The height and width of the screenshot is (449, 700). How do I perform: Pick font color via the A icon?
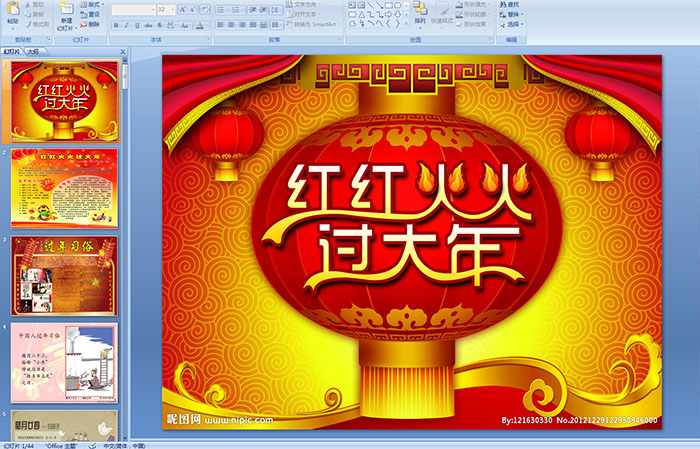[200, 25]
